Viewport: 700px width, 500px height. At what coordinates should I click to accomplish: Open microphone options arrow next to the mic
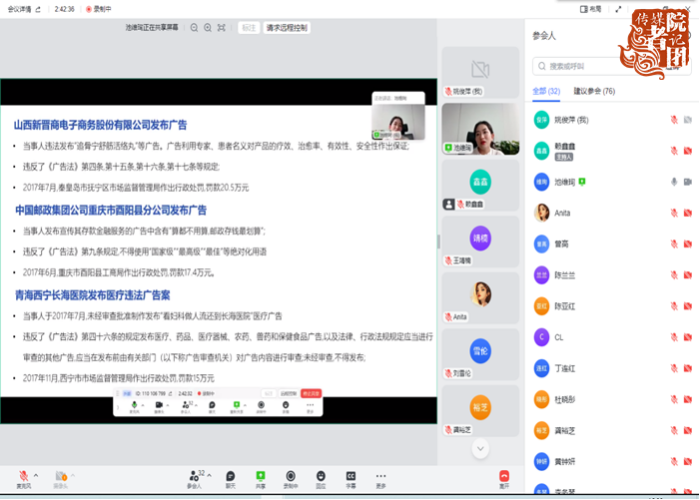[36, 475]
